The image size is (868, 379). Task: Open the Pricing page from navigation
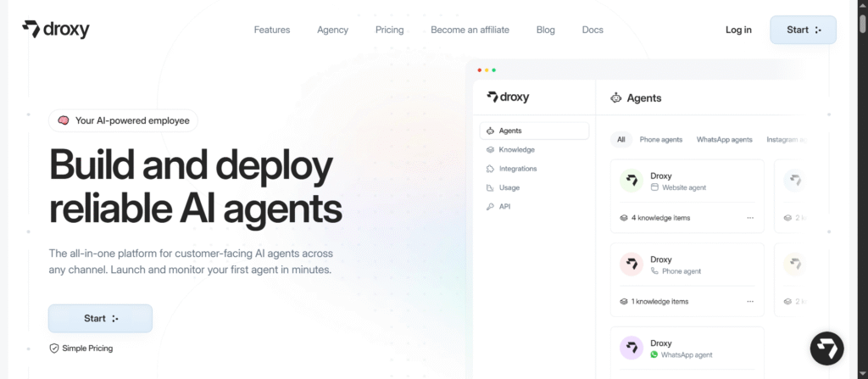(389, 30)
